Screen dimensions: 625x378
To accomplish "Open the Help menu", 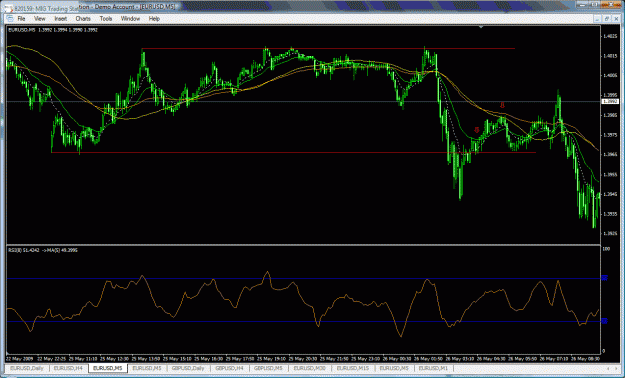I will tap(154, 19).
